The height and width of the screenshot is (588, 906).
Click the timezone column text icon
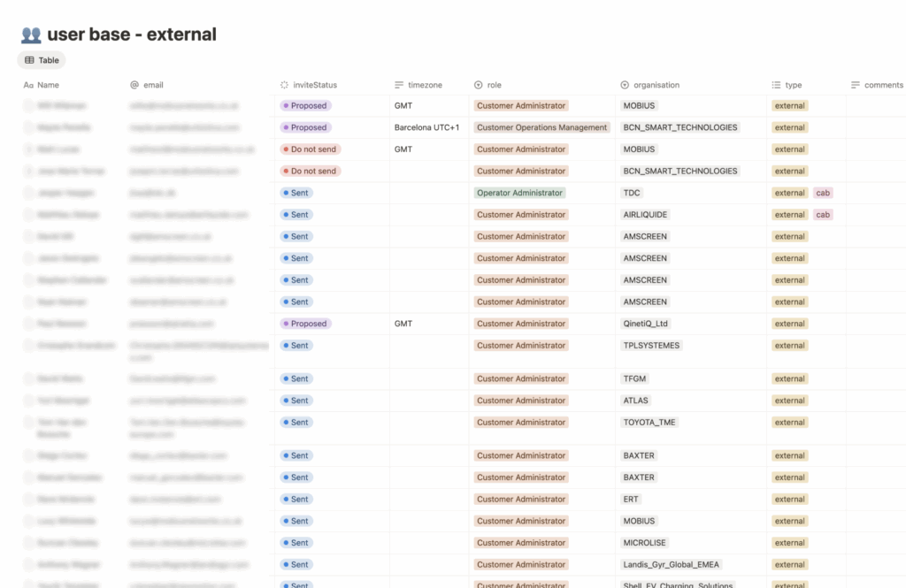399,86
